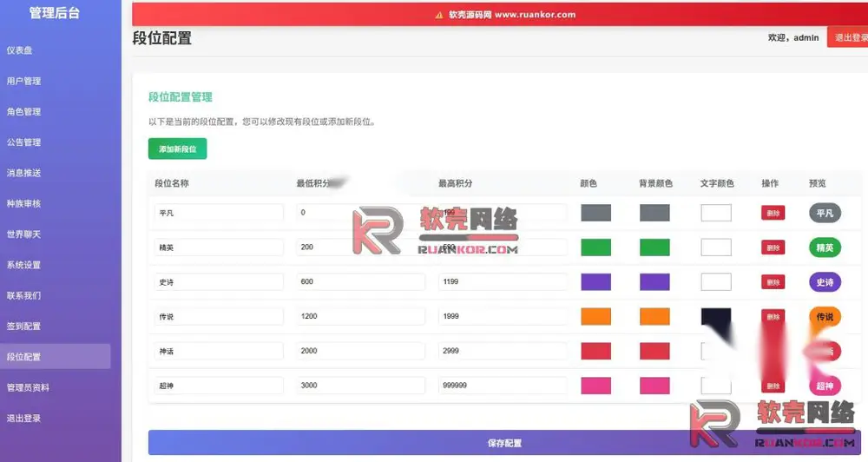Open the red 颜色 swatch for 神话
868x462 pixels.
(x=595, y=351)
